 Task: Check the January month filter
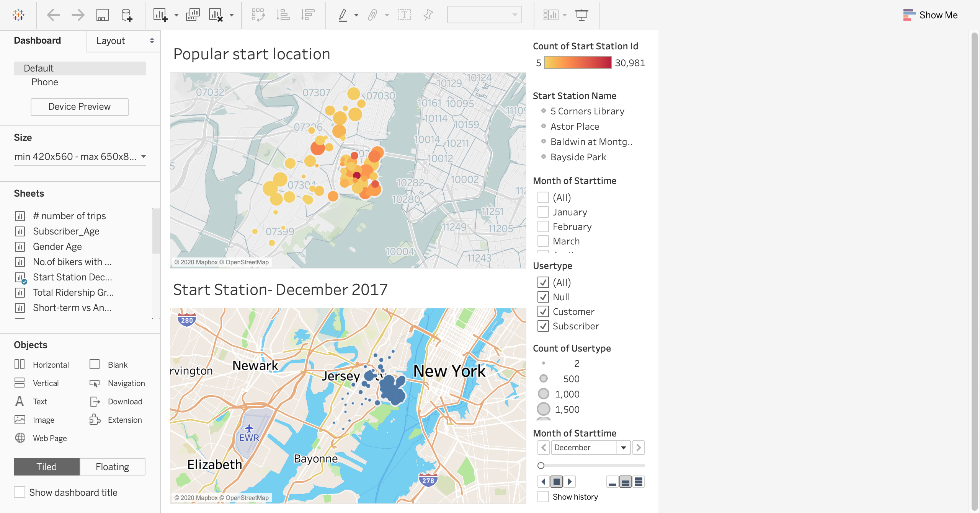[543, 212]
